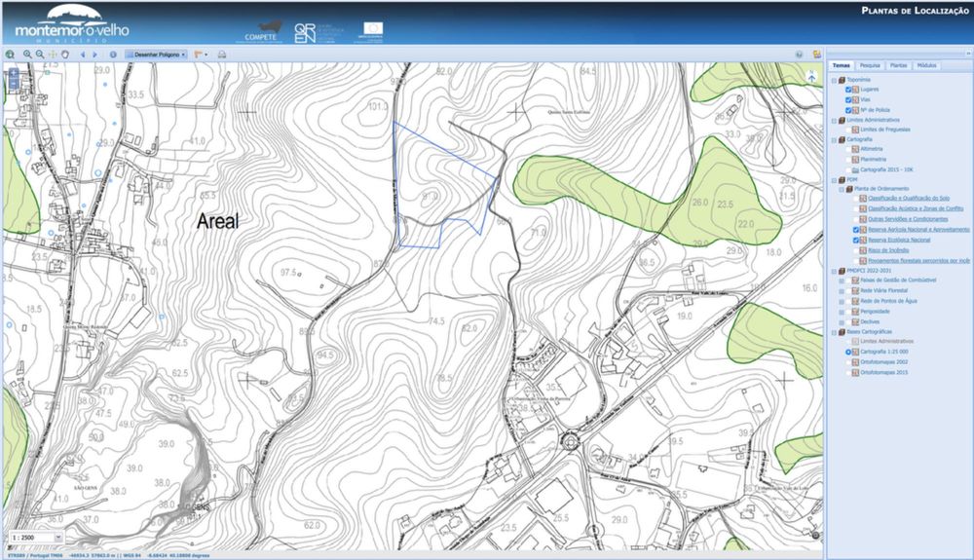
Task: Switch to the Módulos tab
Action: (x=927, y=65)
